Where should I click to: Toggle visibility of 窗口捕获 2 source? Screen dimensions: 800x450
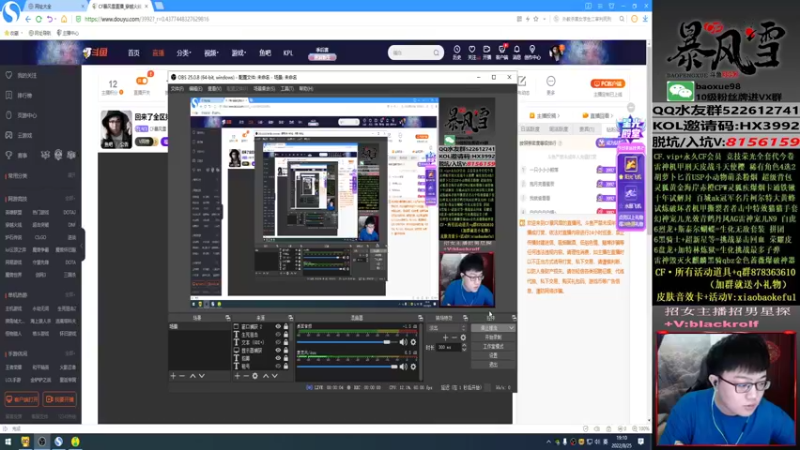278,327
